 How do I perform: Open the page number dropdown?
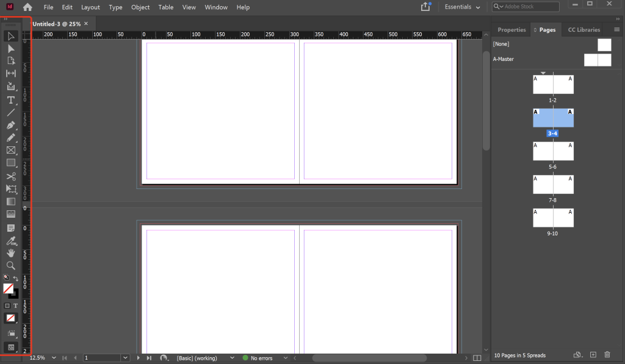pos(125,358)
